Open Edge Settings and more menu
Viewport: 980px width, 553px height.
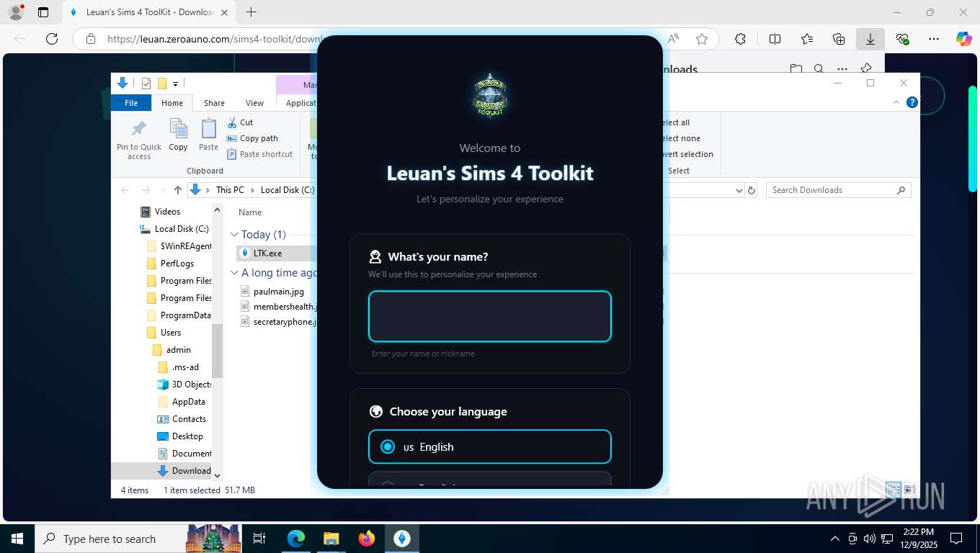(934, 39)
